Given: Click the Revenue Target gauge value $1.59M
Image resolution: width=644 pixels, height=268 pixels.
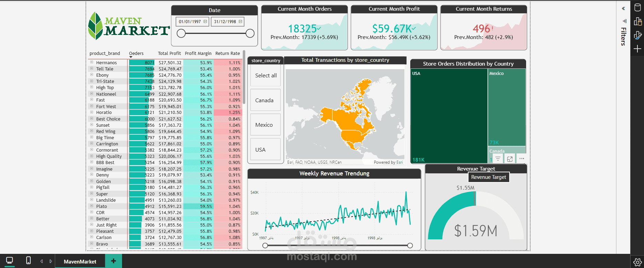Looking at the screenshot, I should [476, 231].
